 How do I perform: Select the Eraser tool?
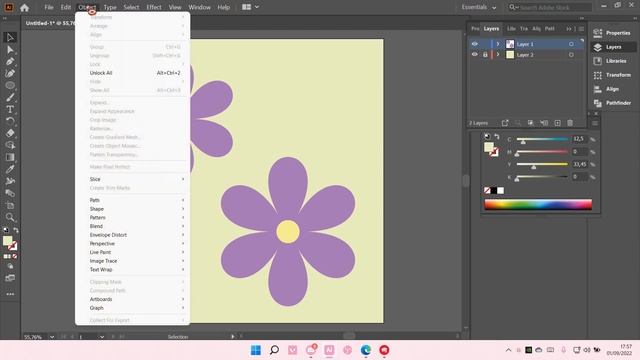[x=10, y=133]
